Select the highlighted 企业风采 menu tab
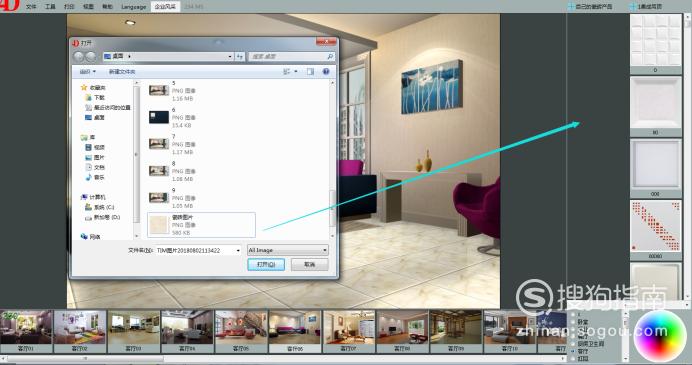 (165, 7)
